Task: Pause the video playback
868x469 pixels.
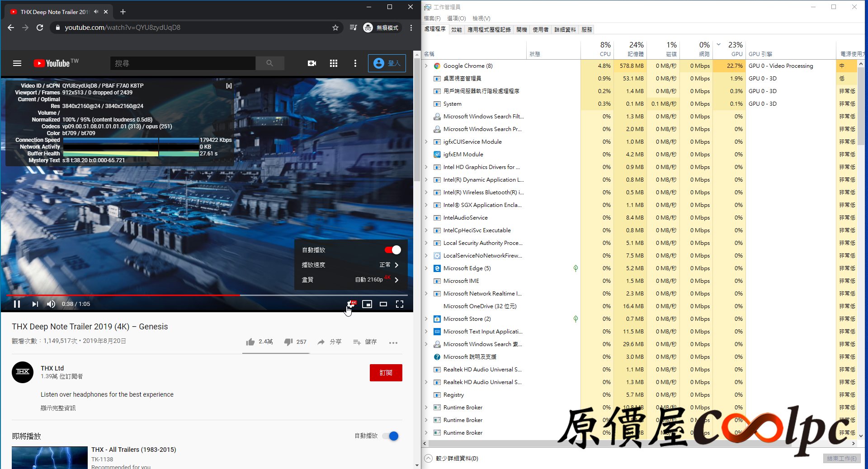Action: point(17,304)
